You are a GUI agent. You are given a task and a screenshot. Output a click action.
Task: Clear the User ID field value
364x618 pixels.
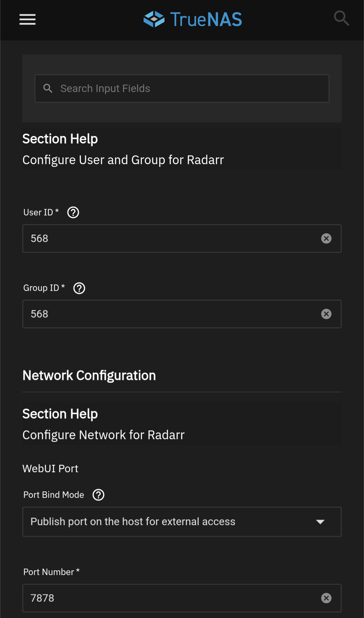coord(326,239)
